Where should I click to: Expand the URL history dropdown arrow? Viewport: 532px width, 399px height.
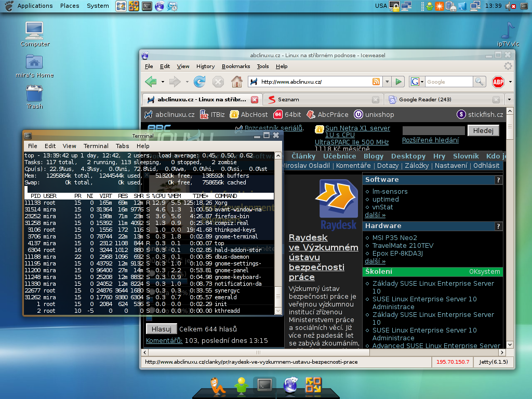(387, 82)
